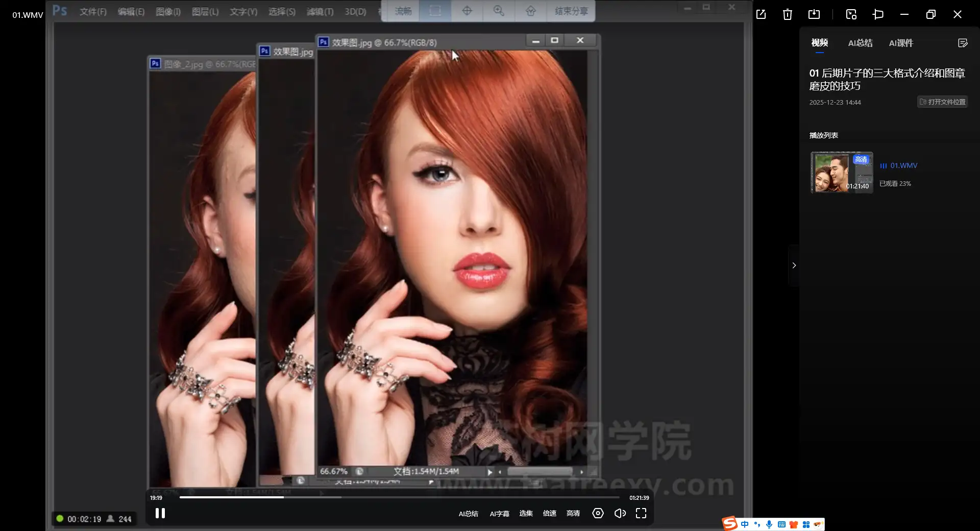Click the 已观看 23% text
Image resolution: width=980 pixels, height=531 pixels.
(x=895, y=183)
